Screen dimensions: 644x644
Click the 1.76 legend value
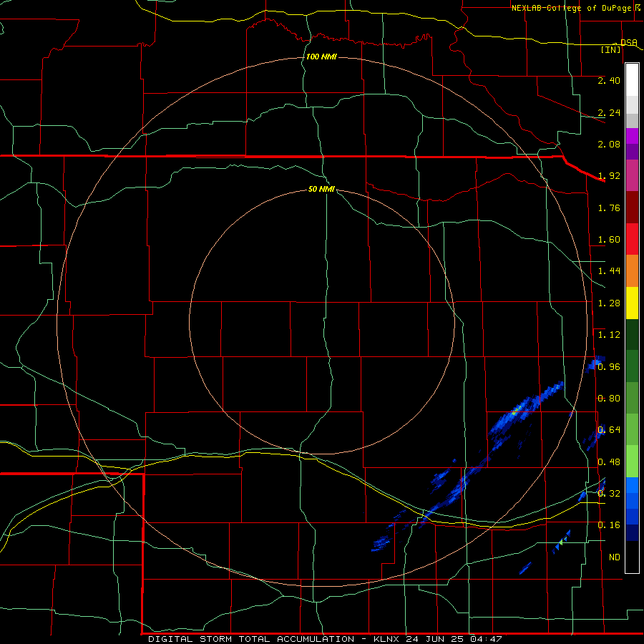(x=609, y=208)
